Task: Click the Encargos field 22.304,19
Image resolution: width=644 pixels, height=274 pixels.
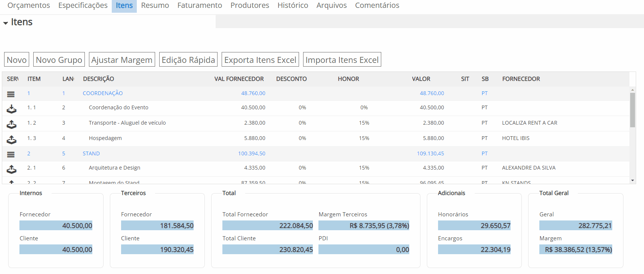Action: tap(474, 249)
